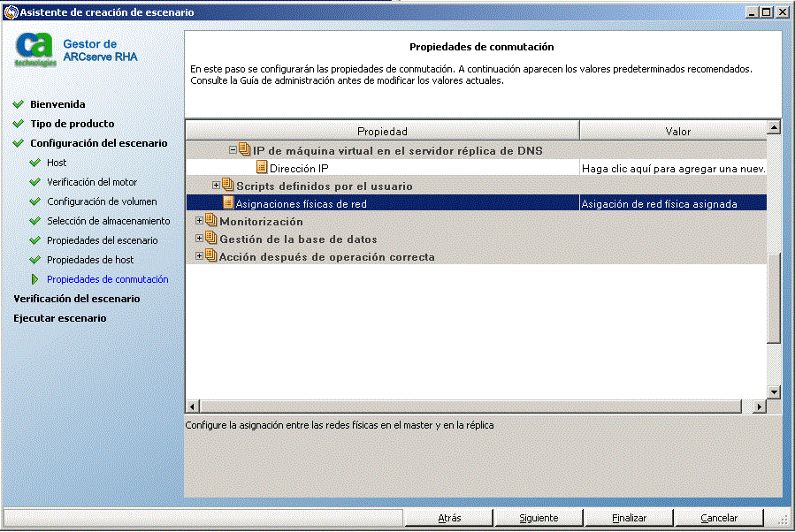Screen dimensions: 795x532
Task: Click the green checkmark beside Bienvenida
Action: coord(18,104)
